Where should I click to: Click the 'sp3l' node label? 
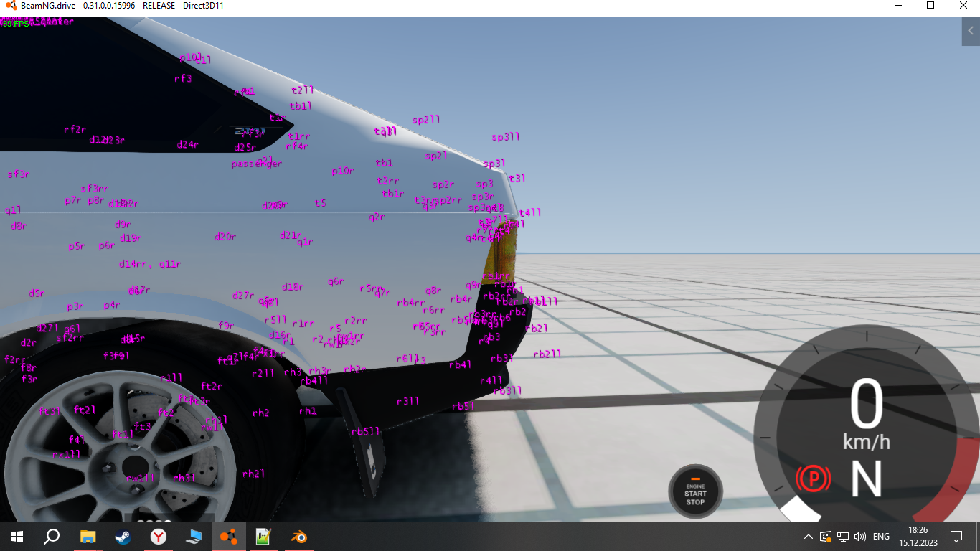point(494,164)
